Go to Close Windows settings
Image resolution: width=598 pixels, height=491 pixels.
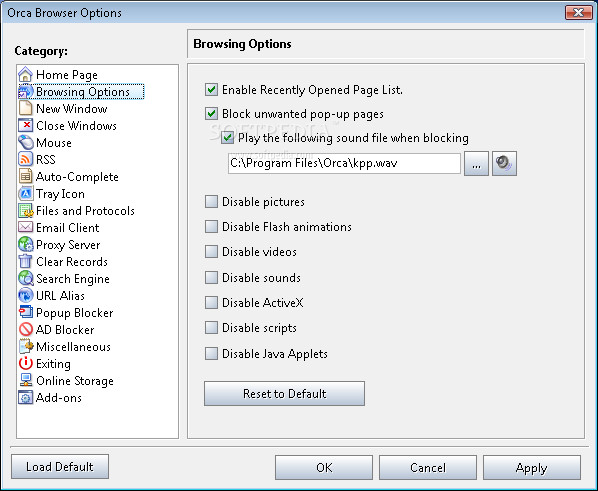click(76, 126)
